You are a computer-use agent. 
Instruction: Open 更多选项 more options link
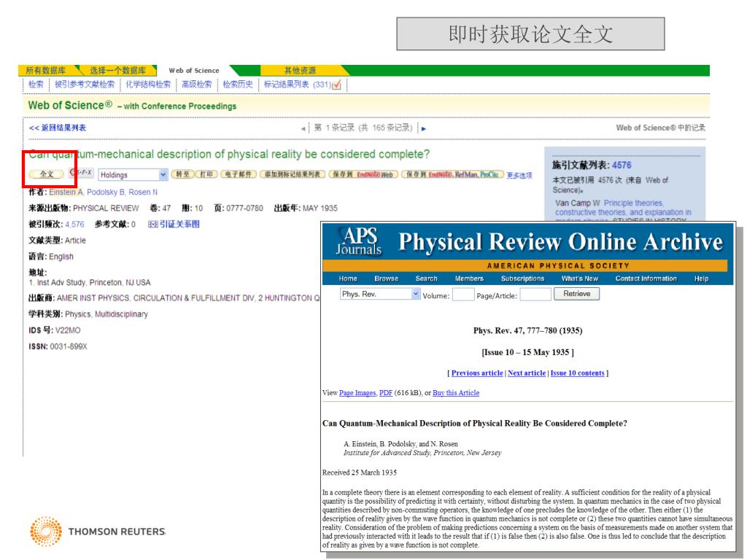[519, 175]
